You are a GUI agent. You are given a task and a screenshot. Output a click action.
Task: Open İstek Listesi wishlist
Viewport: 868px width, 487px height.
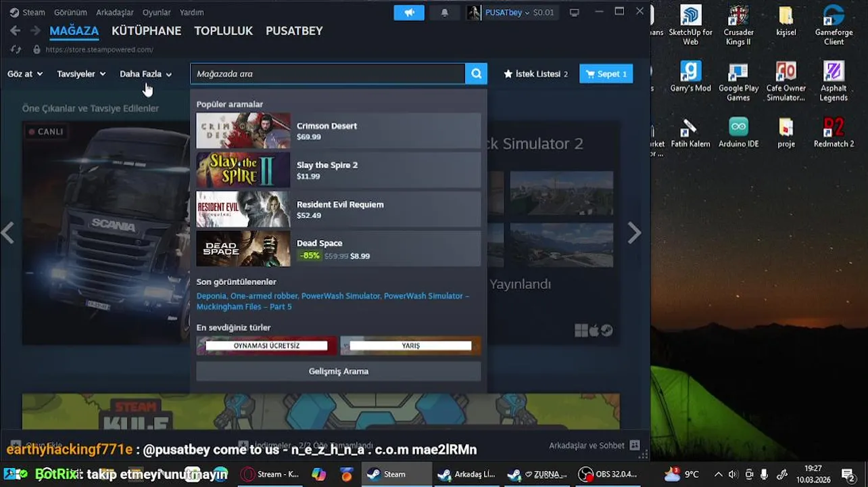[536, 74]
